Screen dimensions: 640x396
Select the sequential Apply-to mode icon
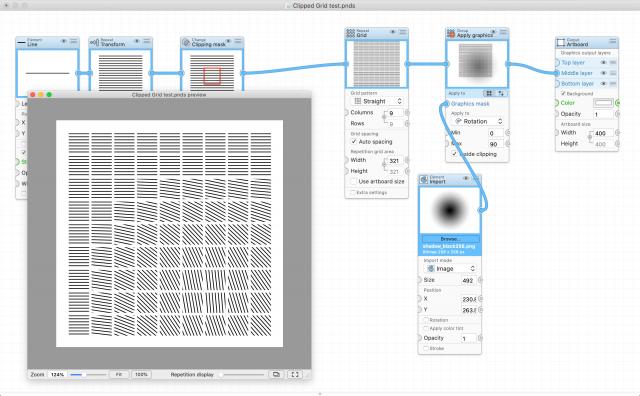[501, 93]
